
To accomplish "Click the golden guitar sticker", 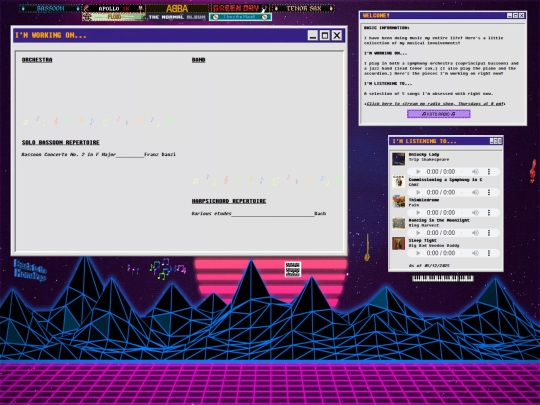I will click(x=367, y=248).
